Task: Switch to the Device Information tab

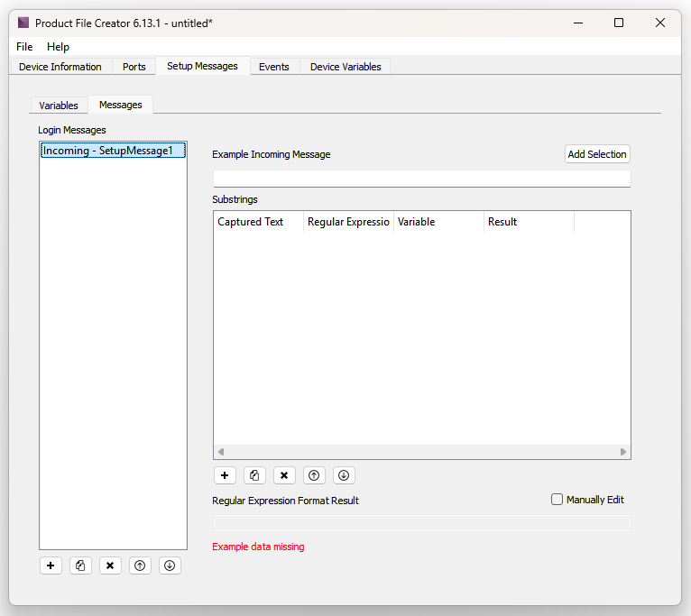Action: pyautogui.click(x=60, y=67)
